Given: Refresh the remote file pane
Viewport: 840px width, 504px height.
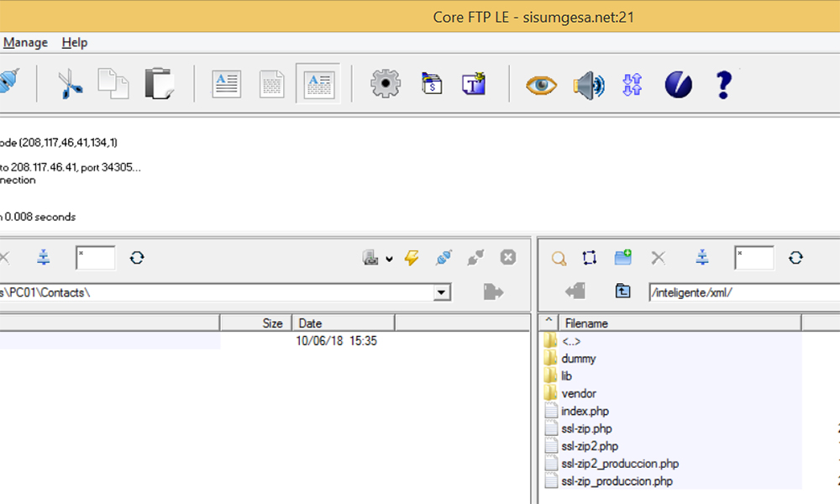Looking at the screenshot, I should (796, 258).
